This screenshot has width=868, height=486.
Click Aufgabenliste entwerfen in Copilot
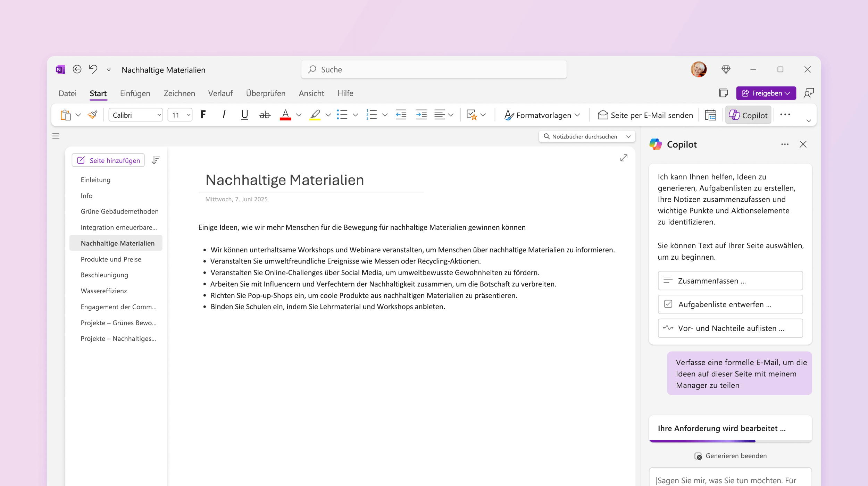click(x=730, y=304)
